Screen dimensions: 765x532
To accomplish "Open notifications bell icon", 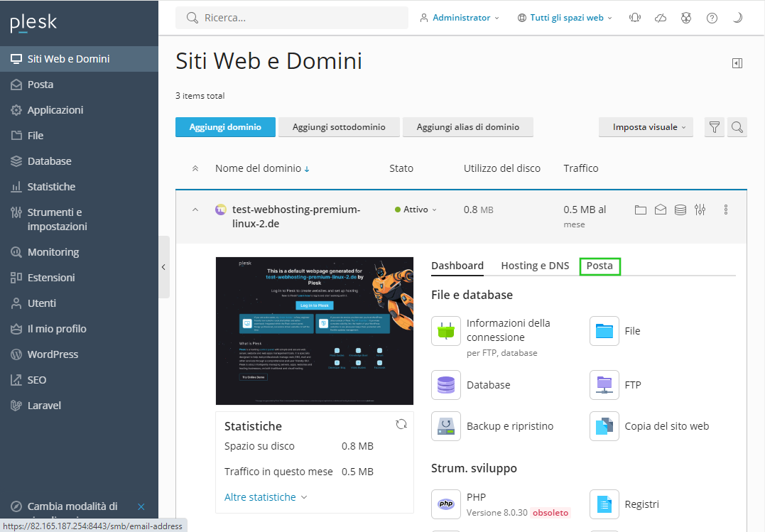I will 635,18.
